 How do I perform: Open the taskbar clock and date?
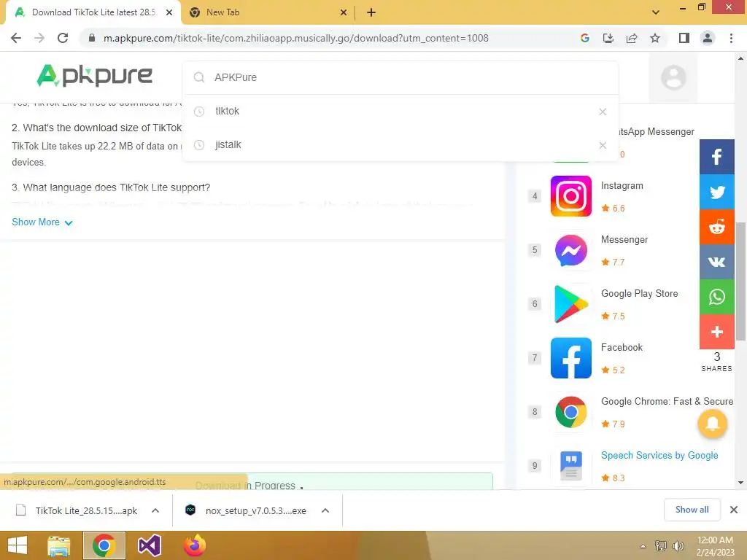click(715, 546)
